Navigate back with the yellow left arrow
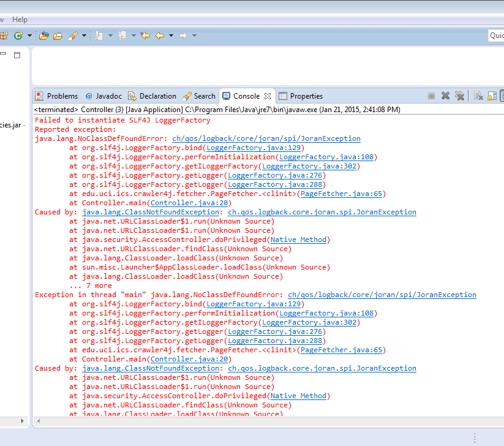The image size is (504, 446). 160,36
